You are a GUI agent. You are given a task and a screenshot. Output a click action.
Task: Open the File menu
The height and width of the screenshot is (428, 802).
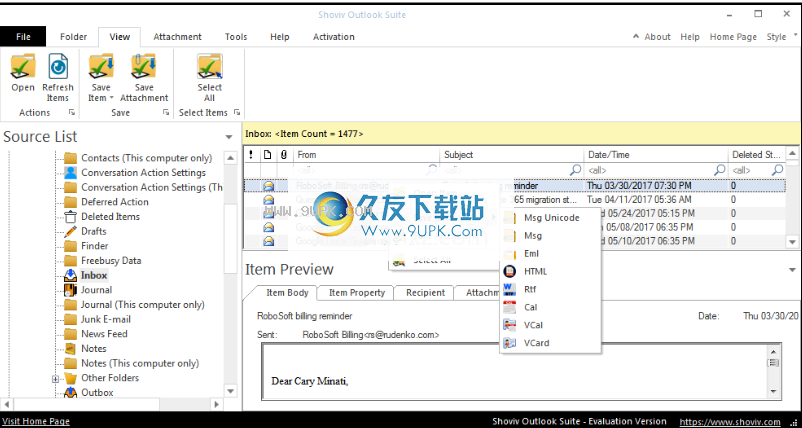point(23,37)
